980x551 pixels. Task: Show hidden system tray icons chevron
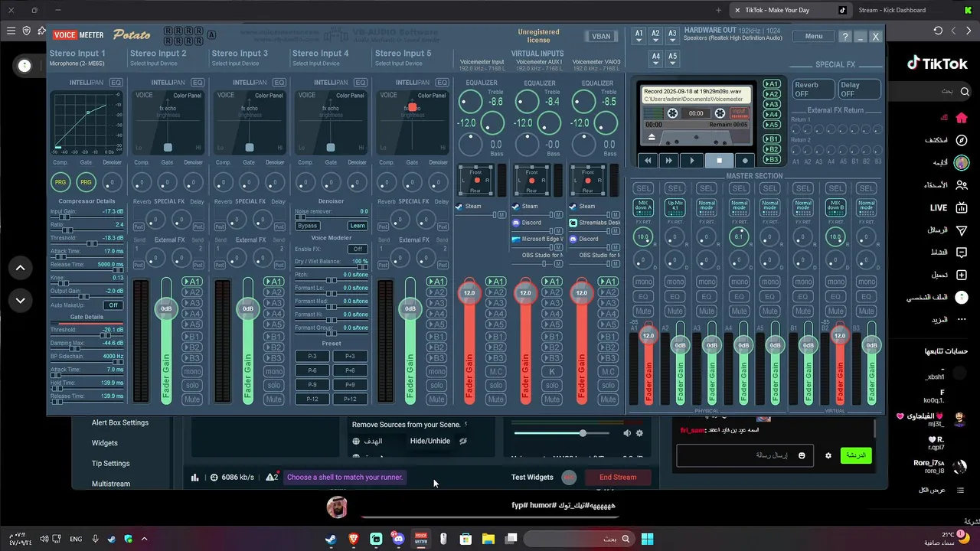(144, 539)
